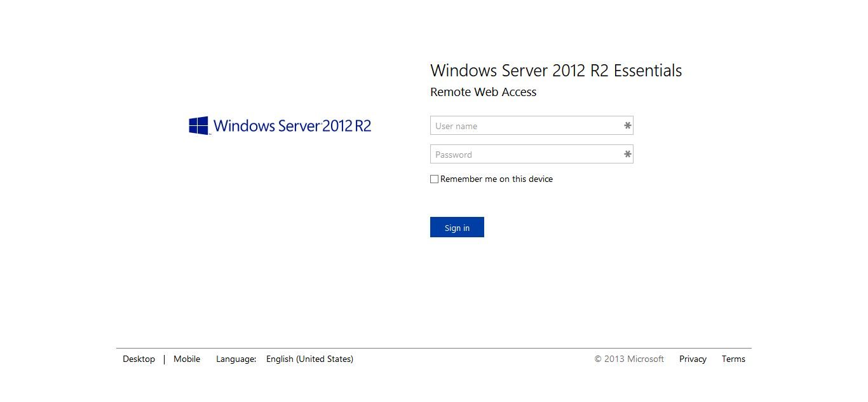
Task: Switch to Mobile view link
Action: pos(187,359)
